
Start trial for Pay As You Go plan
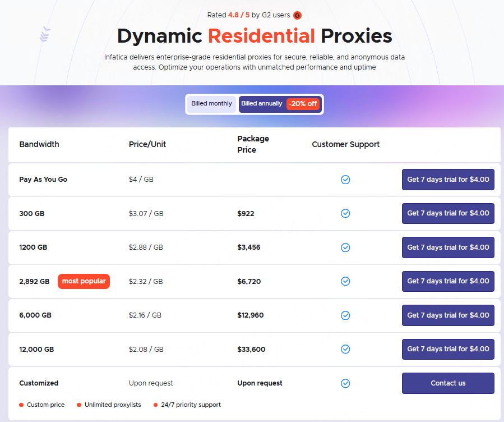[x=448, y=180]
